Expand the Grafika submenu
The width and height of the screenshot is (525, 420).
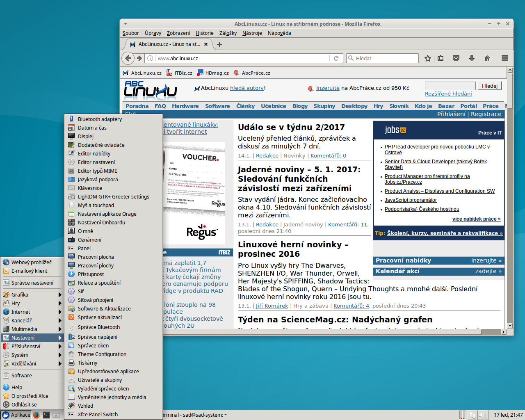coord(32,294)
